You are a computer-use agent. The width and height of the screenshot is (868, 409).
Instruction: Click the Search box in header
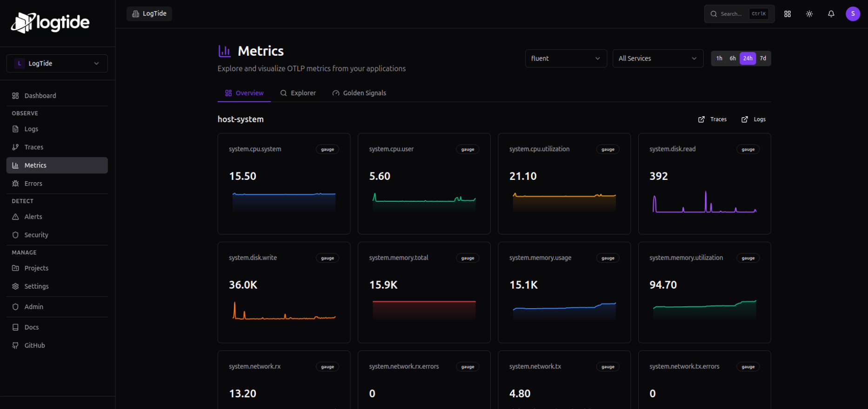coord(739,14)
